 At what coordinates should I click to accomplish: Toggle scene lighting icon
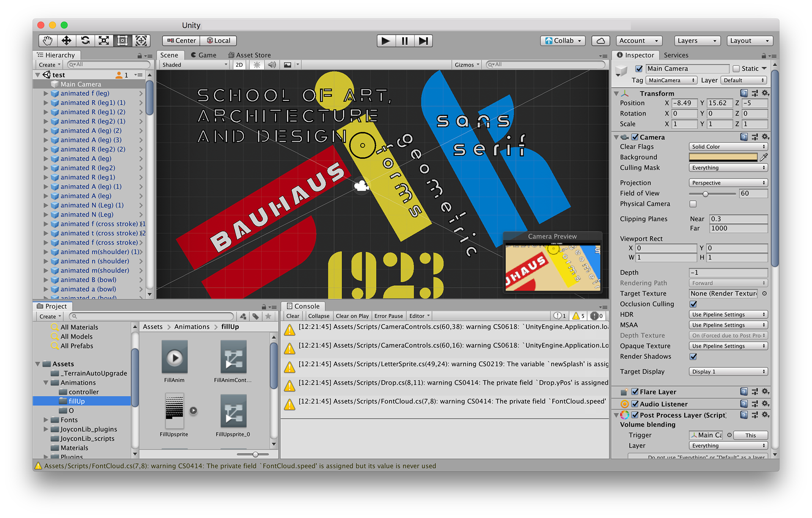(x=257, y=65)
